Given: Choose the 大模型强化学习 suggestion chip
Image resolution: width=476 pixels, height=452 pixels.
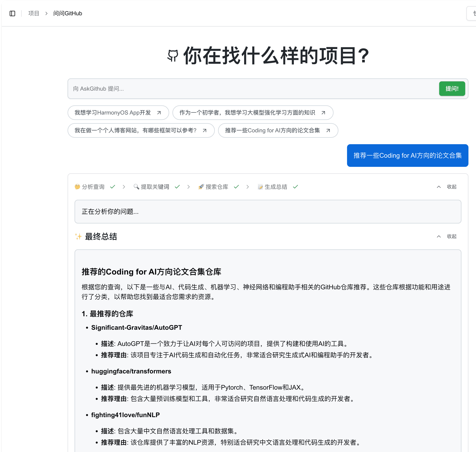Looking at the screenshot, I should pos(253,113).
